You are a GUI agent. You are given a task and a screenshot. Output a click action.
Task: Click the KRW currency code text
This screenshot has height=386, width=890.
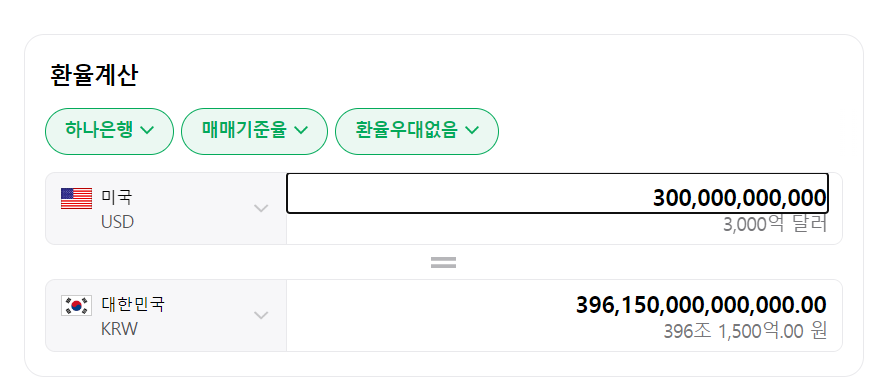pos(119,329)
